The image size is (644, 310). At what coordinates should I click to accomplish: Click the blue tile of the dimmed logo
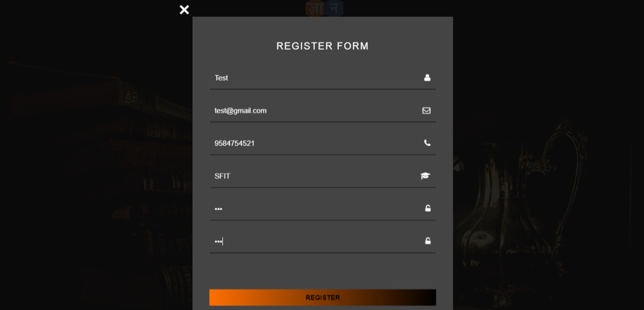pyautogui.click(x=334, y=8)
